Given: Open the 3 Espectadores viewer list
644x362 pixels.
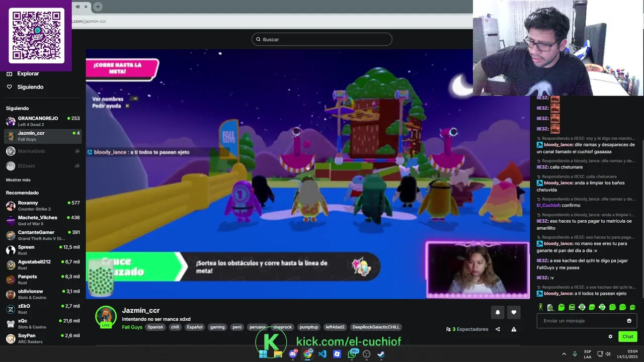Looking at the screenshot, I should [x=467, y=329].
